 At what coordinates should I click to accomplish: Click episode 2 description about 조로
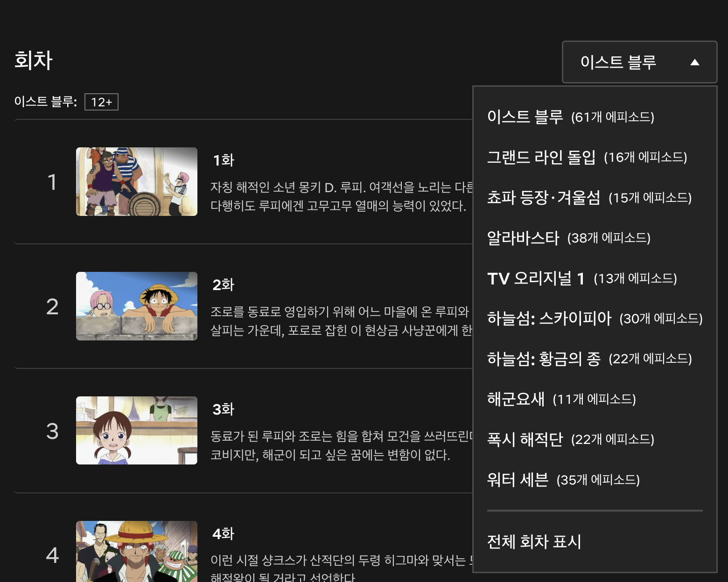click(x=342, y=321)
